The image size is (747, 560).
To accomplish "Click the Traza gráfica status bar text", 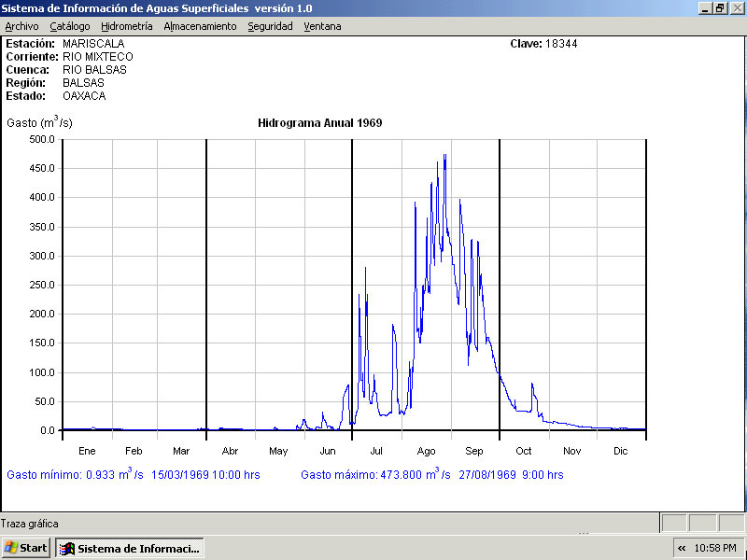I will (30, 524).
